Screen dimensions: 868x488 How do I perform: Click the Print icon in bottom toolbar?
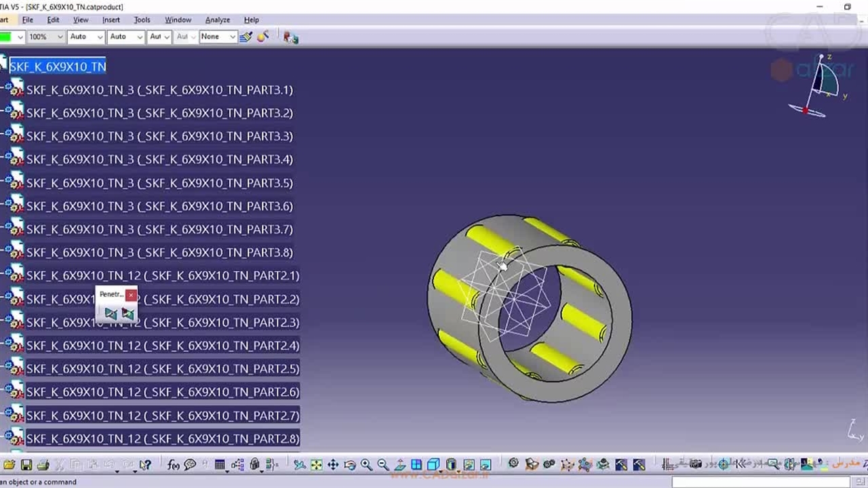coord(43,465)
